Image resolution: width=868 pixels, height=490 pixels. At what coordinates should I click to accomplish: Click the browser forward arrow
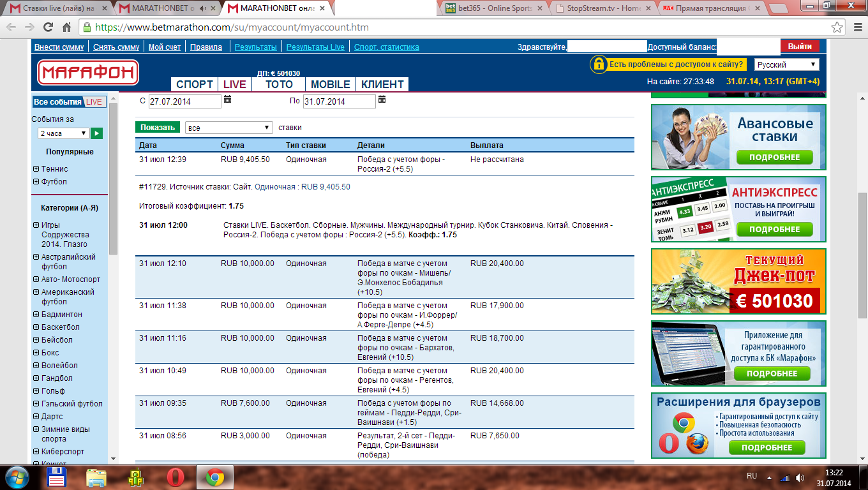click(29, 27)
